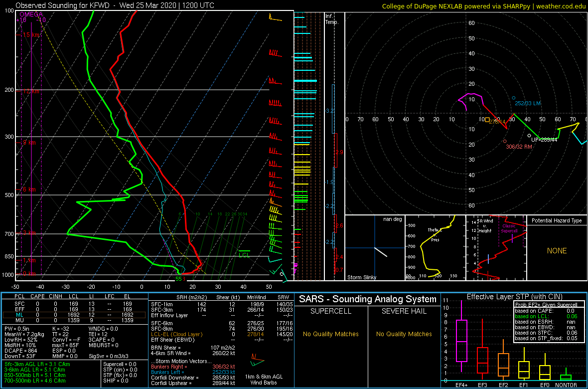Click the yellow NONE hazard type text
588x389 pixels.
[x=557, y=251]
